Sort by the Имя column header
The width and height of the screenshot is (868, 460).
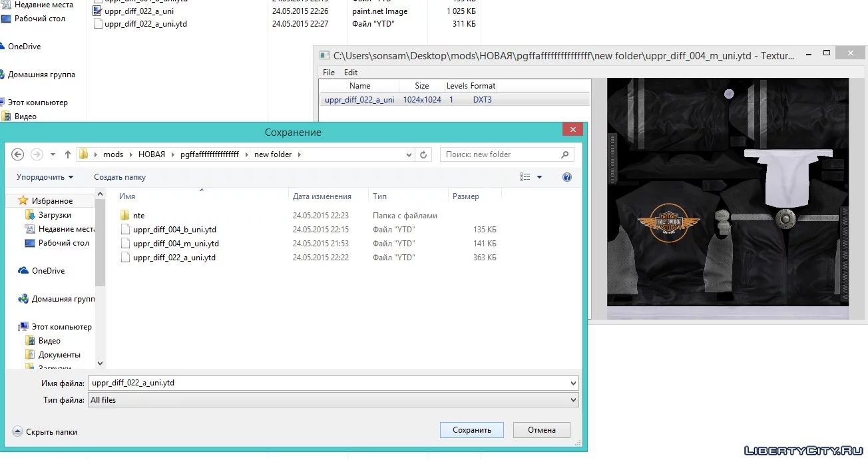(127, 196)
